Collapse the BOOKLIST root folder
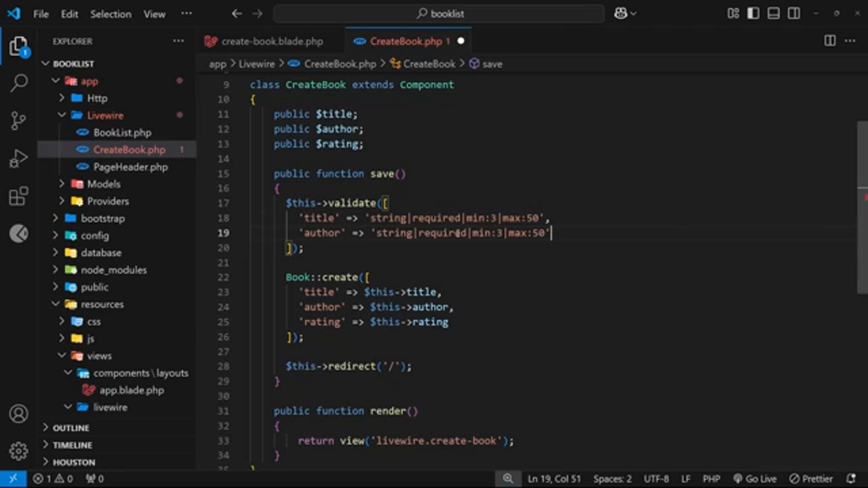This screenshot has height=488, width=868. coord(73,64)
